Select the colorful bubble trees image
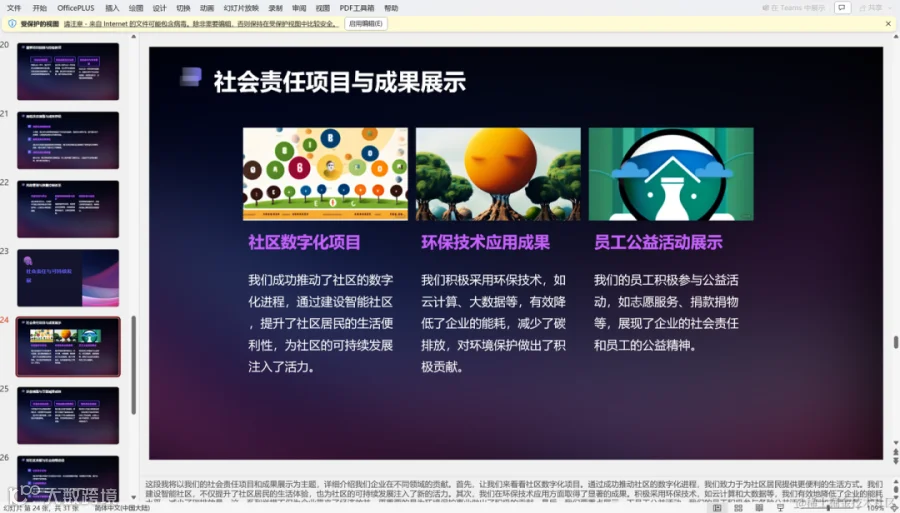 click(325, 174)
